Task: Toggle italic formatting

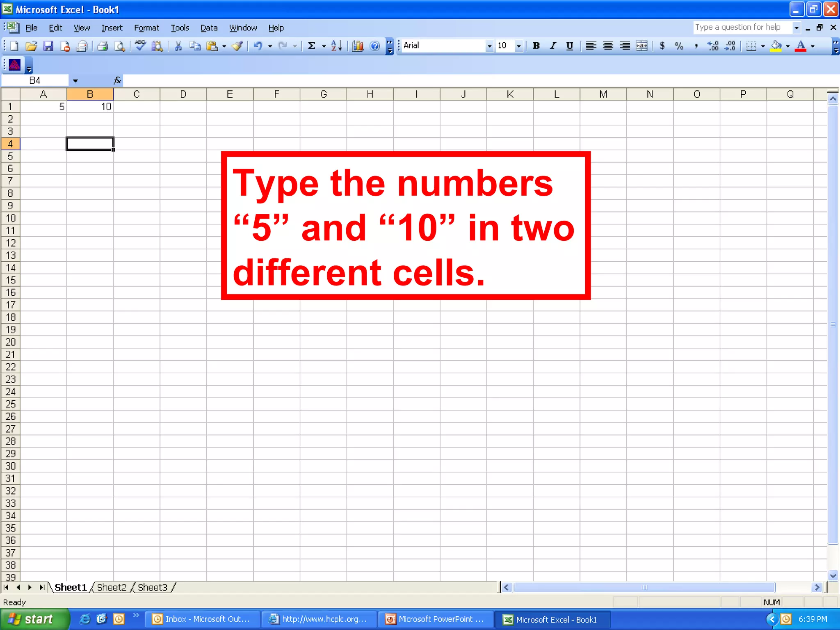Action: (x=553, y=46)
